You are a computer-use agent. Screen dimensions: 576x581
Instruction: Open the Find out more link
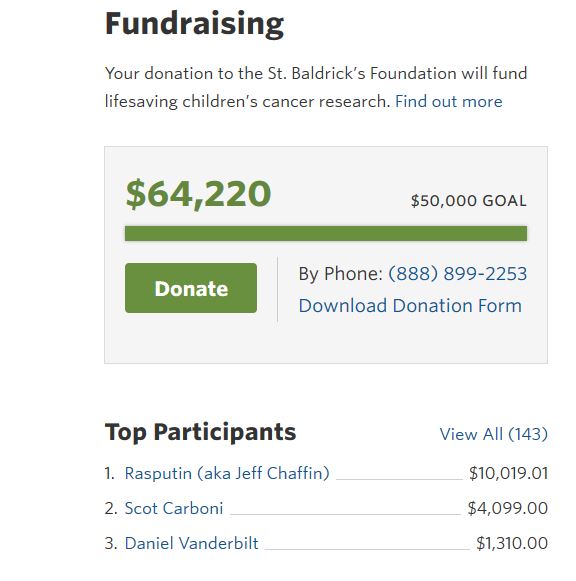pyautogui.click(x=449, y=101)
